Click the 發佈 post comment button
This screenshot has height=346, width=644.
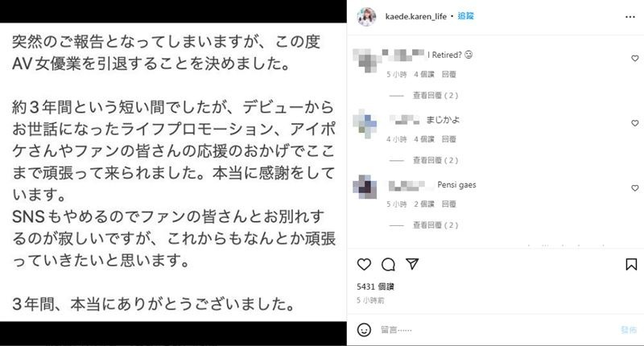coord(629,330)
